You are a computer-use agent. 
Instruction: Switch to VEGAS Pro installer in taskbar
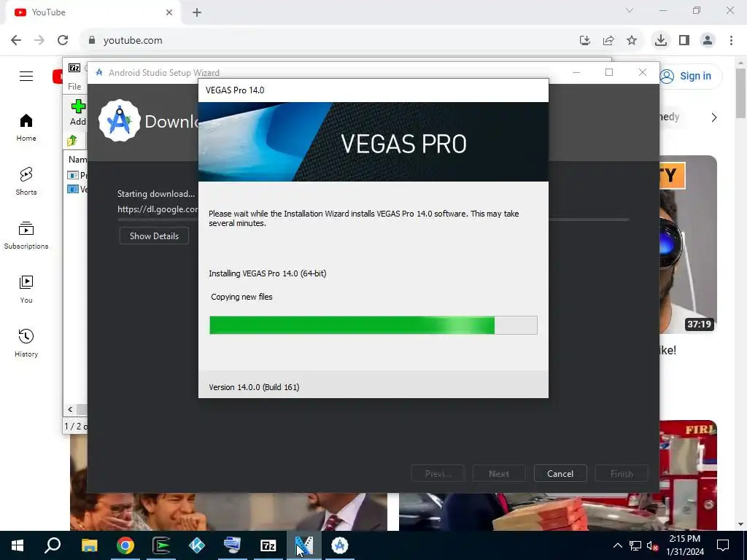tap(304, 545)
